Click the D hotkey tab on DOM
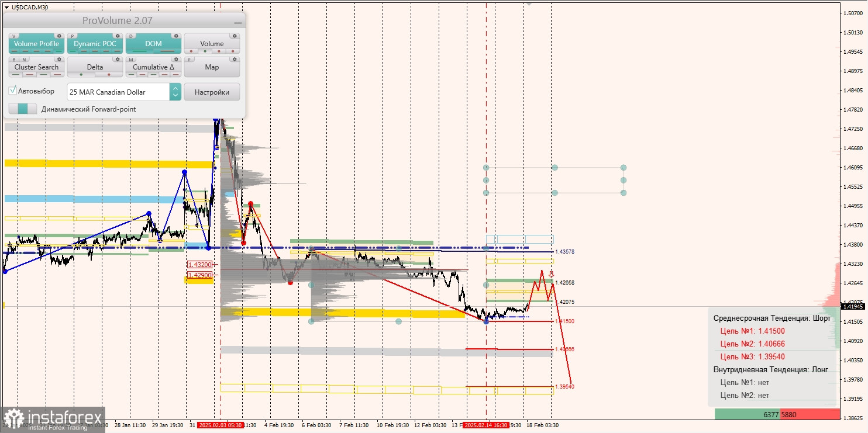Viewport: 868px width, 433px height. click(x=132, y=36)
